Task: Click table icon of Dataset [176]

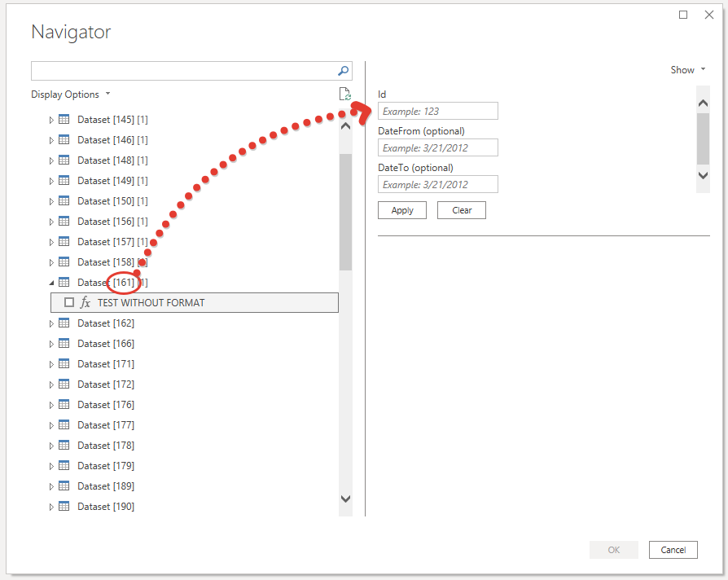Action: [64, 405]
